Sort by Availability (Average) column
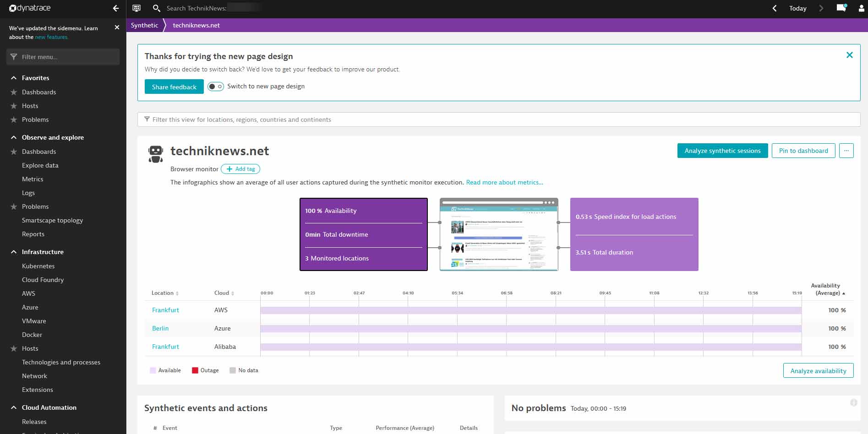 pos(828,289)
